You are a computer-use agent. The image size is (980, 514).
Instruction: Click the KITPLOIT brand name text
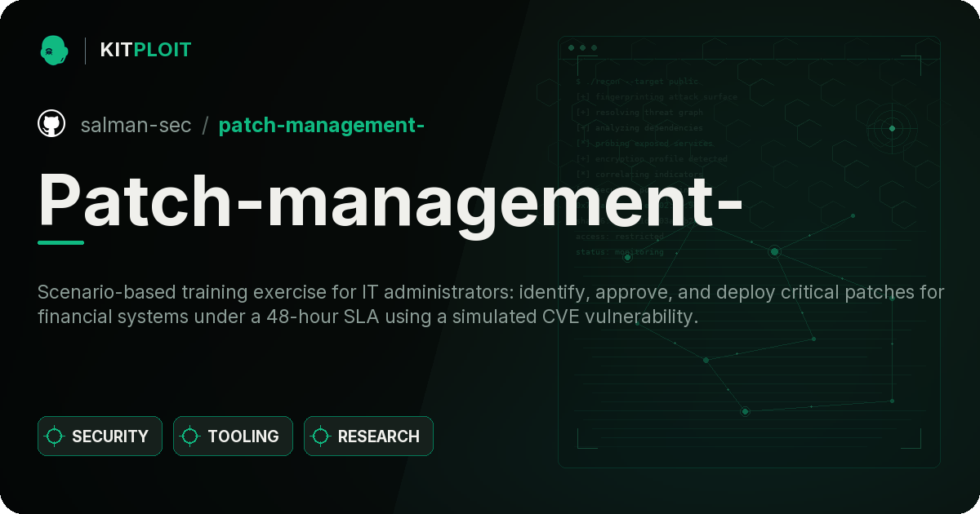tap(145, 50)
